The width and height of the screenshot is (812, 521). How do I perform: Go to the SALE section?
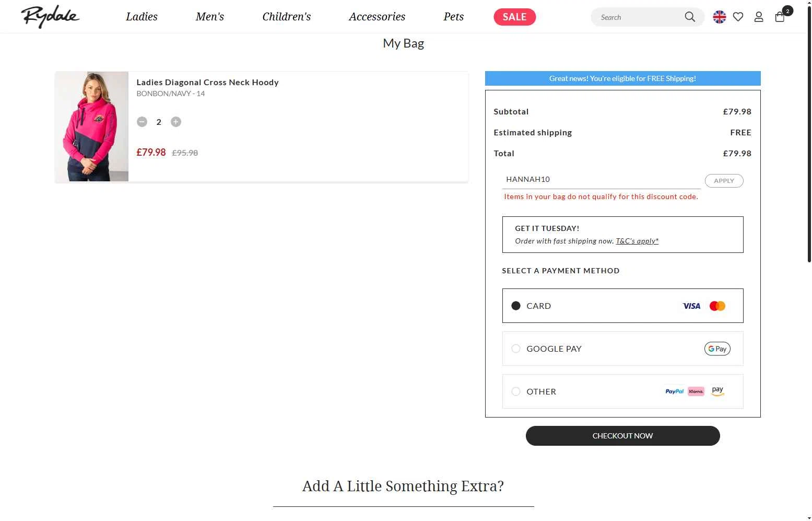(x=515, y=17)
